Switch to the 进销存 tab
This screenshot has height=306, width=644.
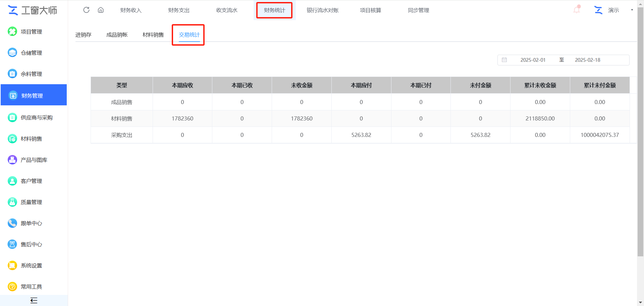83,35
